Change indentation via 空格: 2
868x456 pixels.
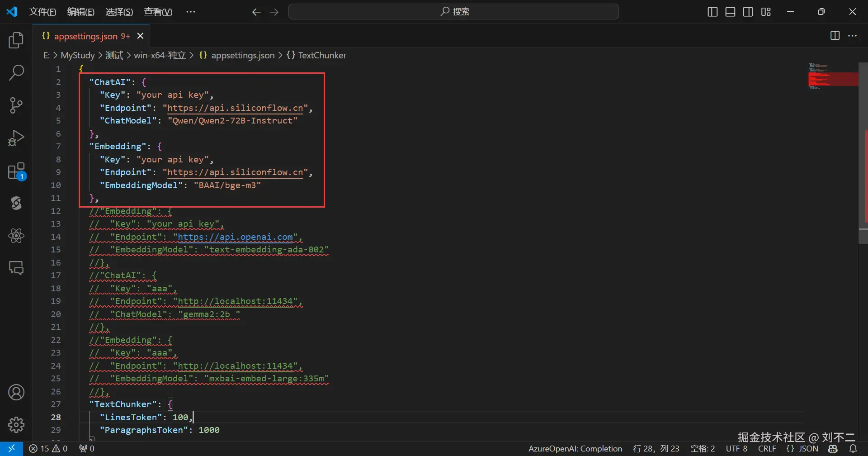pos(703,448)
